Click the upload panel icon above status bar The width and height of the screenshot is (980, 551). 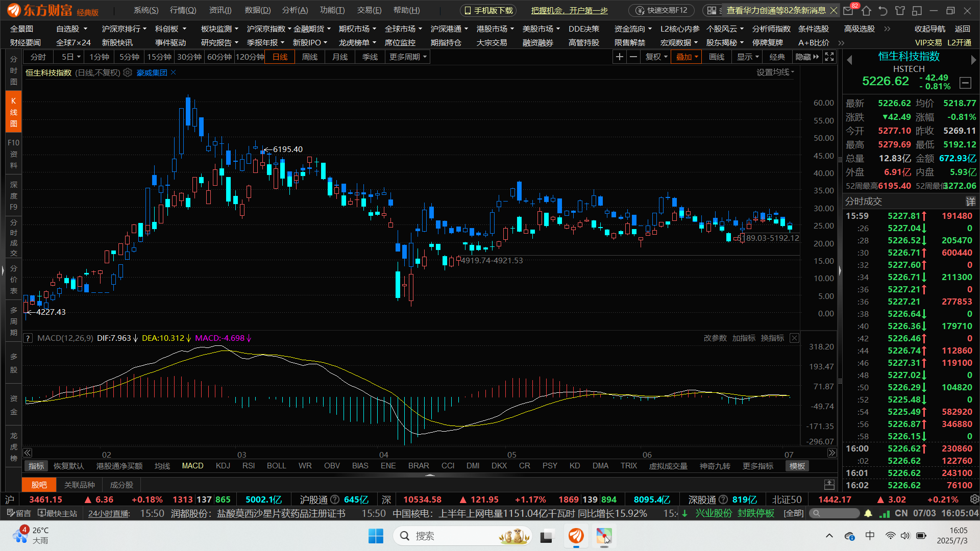(829, 484)
